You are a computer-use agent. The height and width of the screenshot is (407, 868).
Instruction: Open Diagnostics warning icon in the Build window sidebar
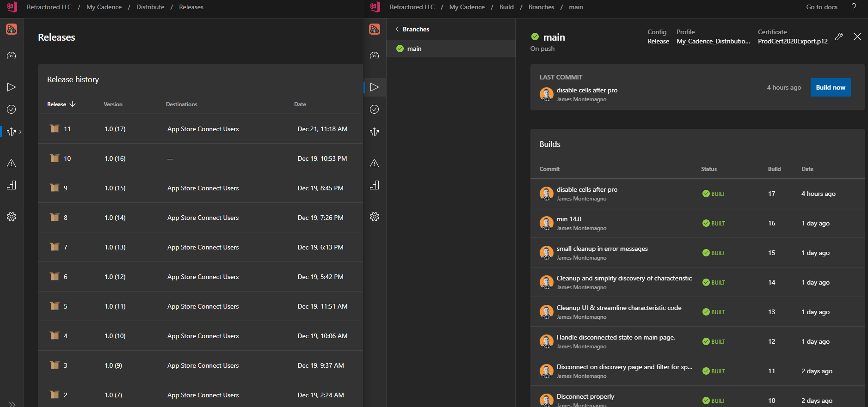375,163
